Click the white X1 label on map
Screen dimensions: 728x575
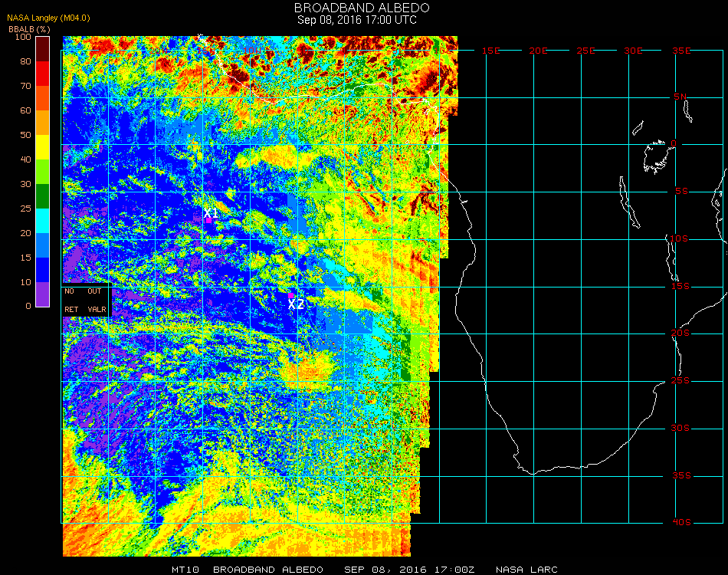(x=211, y=212)
